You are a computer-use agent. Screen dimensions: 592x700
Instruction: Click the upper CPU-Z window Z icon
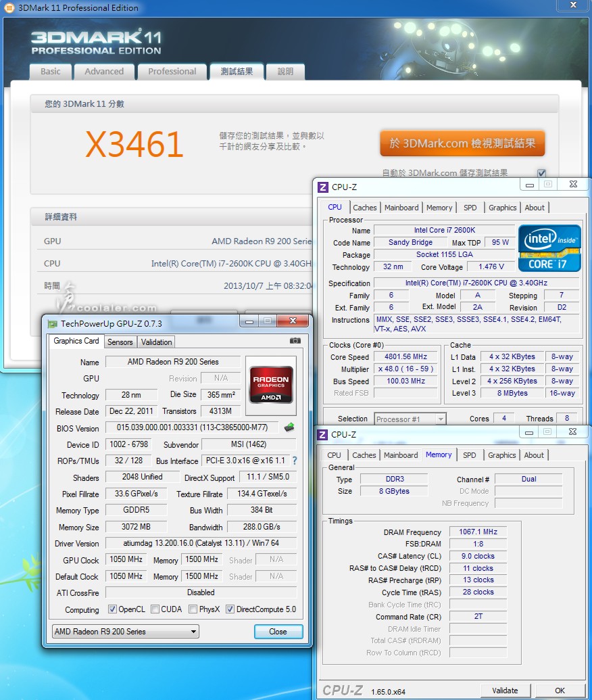click(322, 187)
